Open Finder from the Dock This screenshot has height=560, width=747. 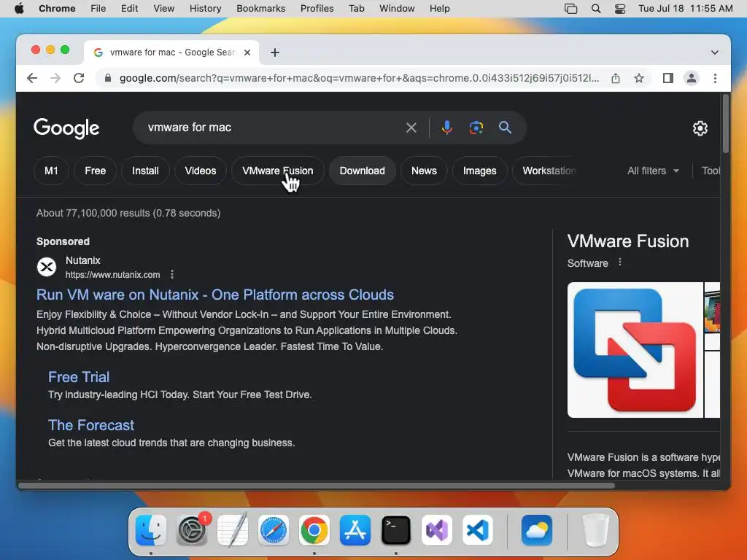pyautogui.click(x=151, y=530)
